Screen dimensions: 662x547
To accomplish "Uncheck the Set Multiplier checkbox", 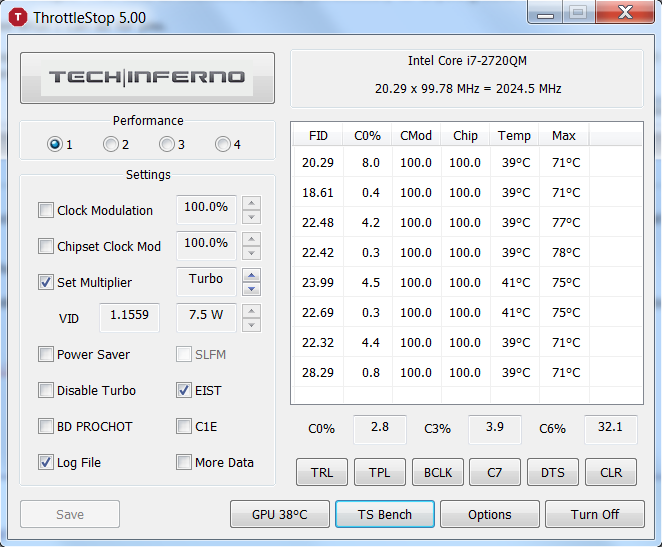I will 46,282.
